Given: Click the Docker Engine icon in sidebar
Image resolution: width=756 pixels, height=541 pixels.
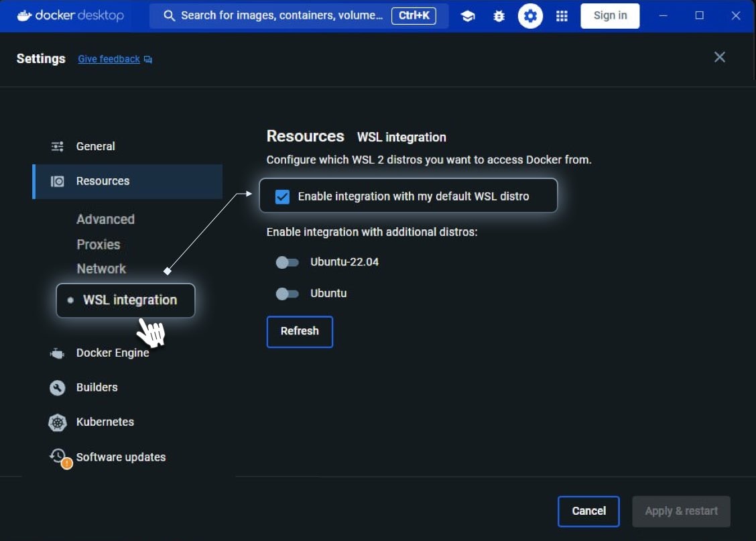Looking at the screenshot, I should pyautogui.click(x=57, y=353).
